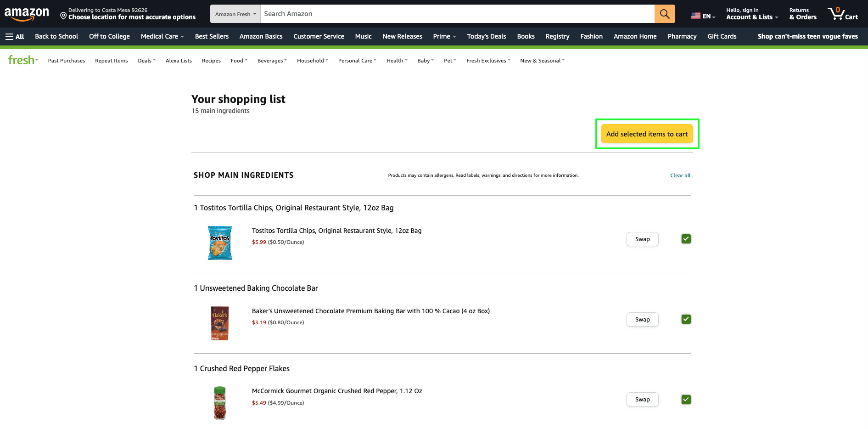This screenshot has height=429, width=868.
Task: Expand the Medical Care menu
Action: 162,37
